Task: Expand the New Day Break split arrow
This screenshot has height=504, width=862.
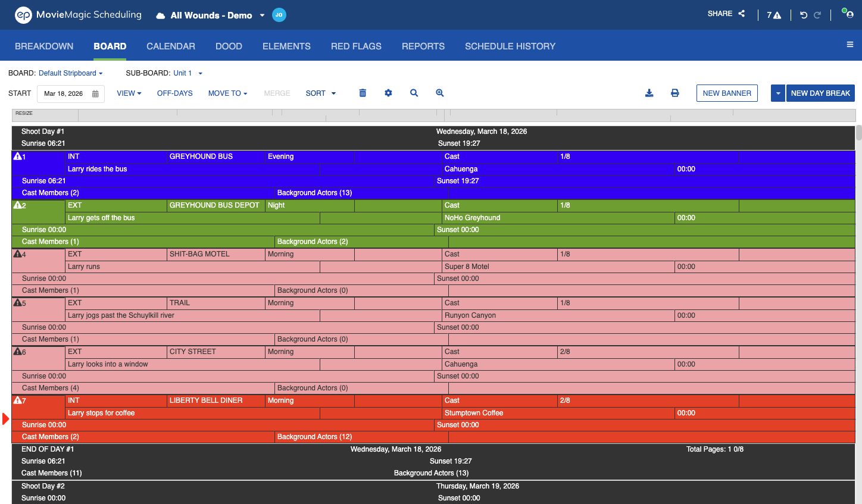Action: tap(777, 93)
